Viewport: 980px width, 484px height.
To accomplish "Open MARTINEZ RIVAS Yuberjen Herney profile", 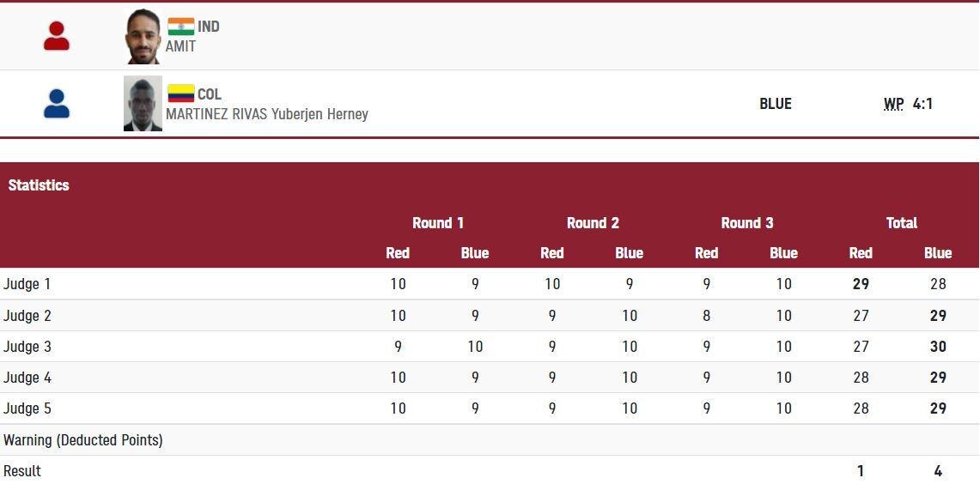I will (x=266, y=114).
